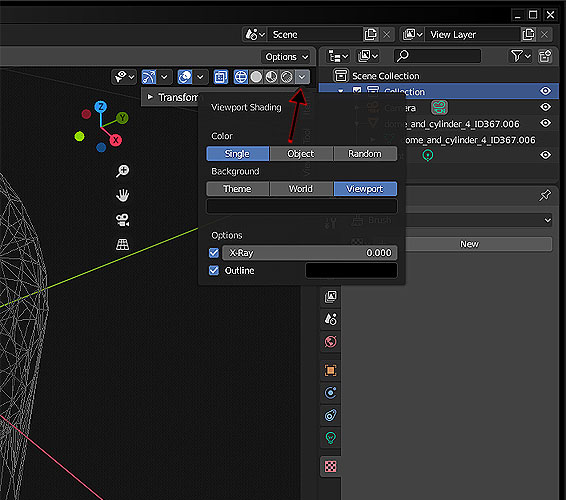Click the viewport background color swatch

tap(302, 206)
